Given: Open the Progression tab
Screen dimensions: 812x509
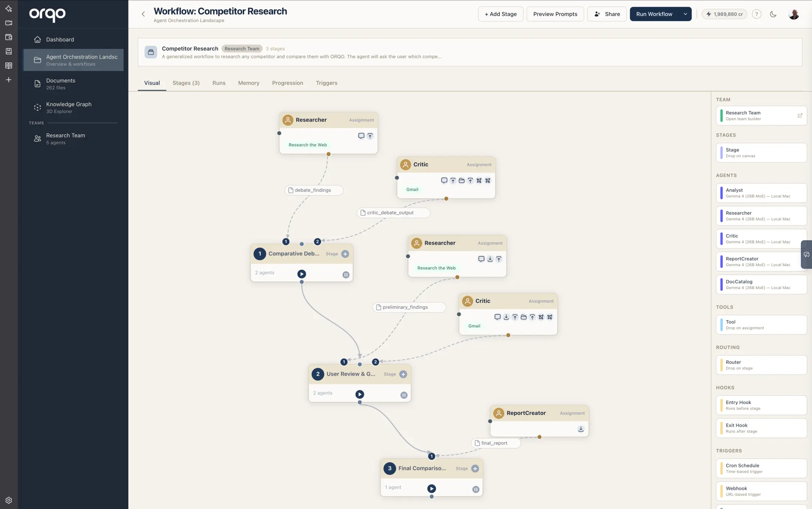Looking at the screenshot, I should [x=288, y=83].
